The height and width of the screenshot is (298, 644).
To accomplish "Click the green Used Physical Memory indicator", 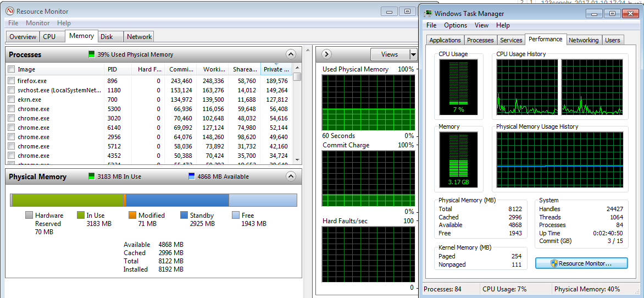I will click(92, 54).
